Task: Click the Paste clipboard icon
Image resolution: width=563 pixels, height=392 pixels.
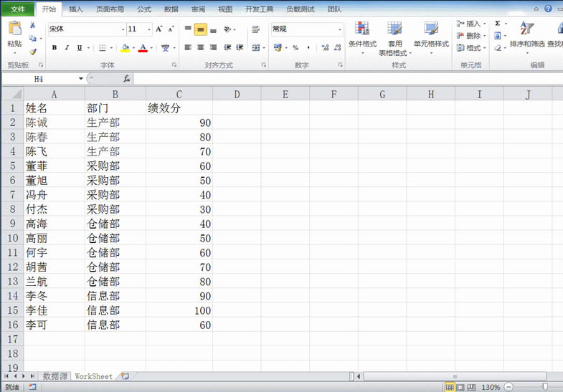Action: (15, 29)
